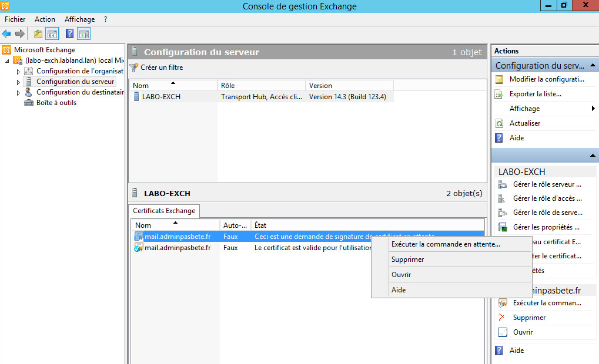This screenshot has width=599, height=364.
Task: Expand Configuration du destinataire tree node
Action: (18, 93)
